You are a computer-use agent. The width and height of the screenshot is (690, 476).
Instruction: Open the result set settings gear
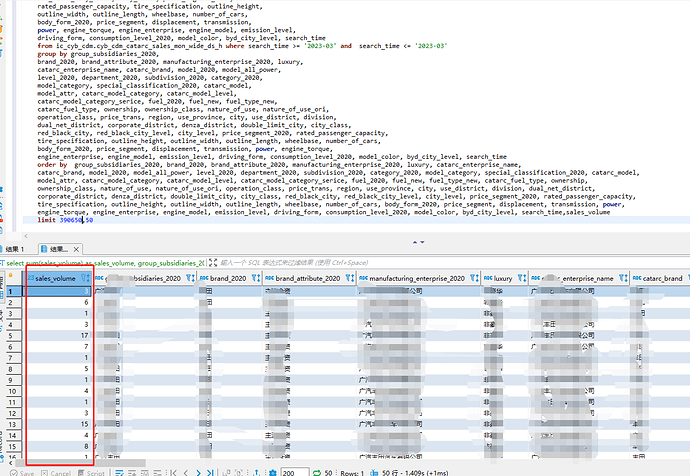(x=273, y=473)
